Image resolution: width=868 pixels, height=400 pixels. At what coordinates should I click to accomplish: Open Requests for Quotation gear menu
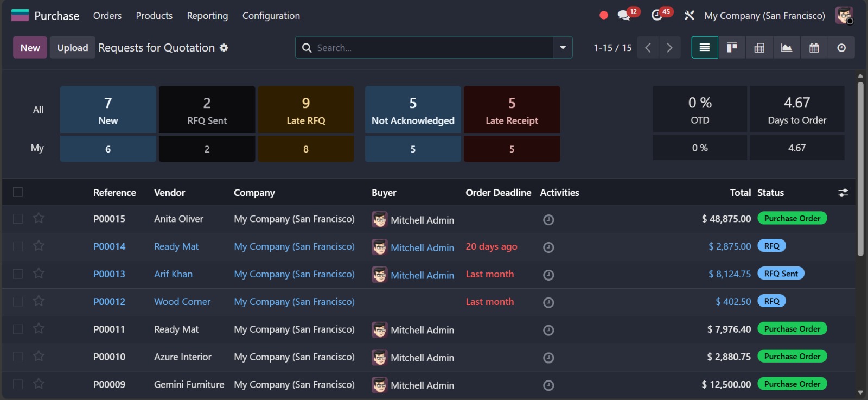[224, 48]
